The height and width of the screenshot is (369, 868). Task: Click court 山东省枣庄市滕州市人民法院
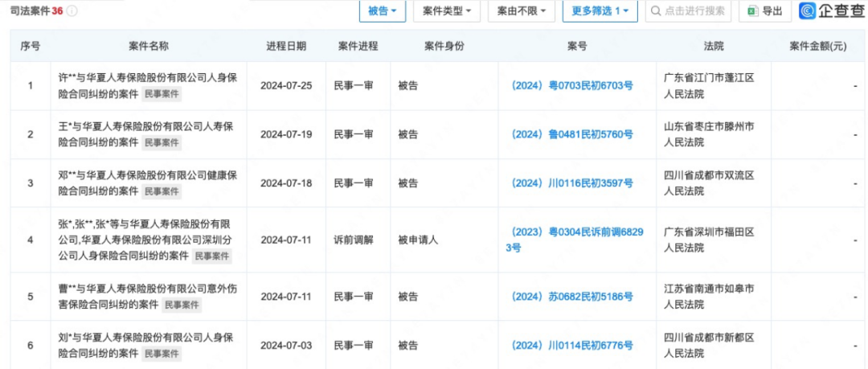coord(709,134)
